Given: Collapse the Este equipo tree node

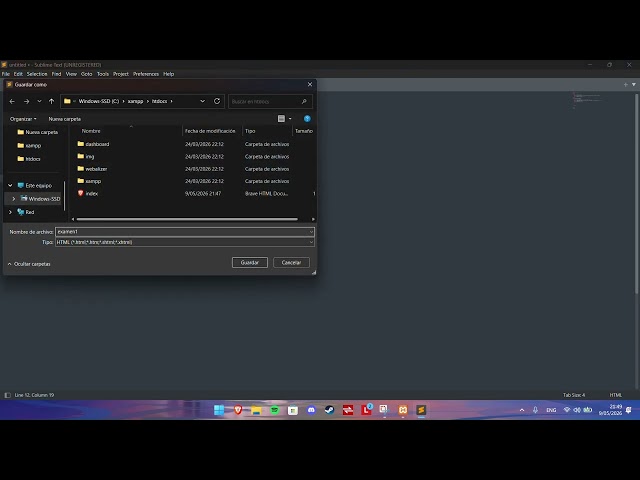Looking at the screenshot, I should pos(10,185).
